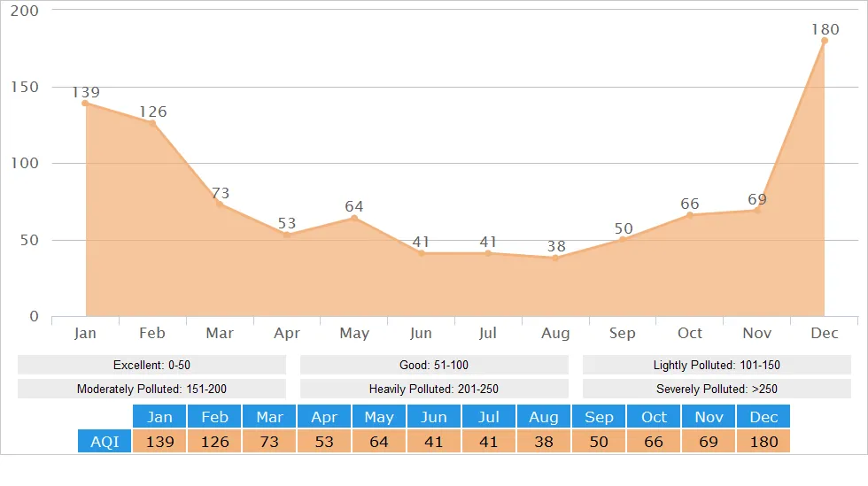
Task: Select the Lightly Polluted: 101-150 legend
Action: 716,365
